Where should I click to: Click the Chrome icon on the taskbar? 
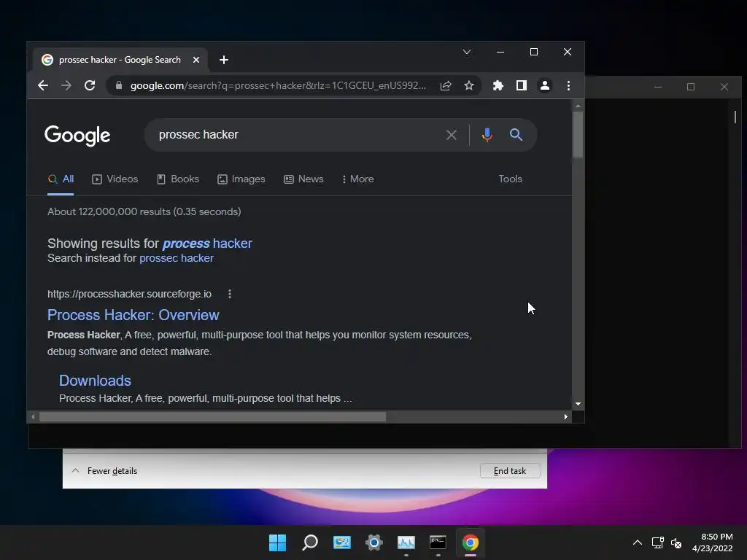point(471,542)
